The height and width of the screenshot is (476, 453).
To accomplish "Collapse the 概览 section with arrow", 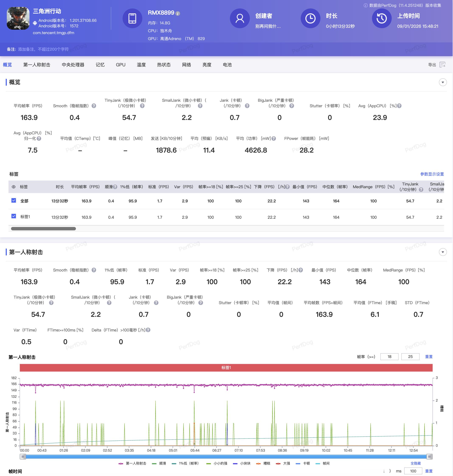I will [x=443, y=82].
